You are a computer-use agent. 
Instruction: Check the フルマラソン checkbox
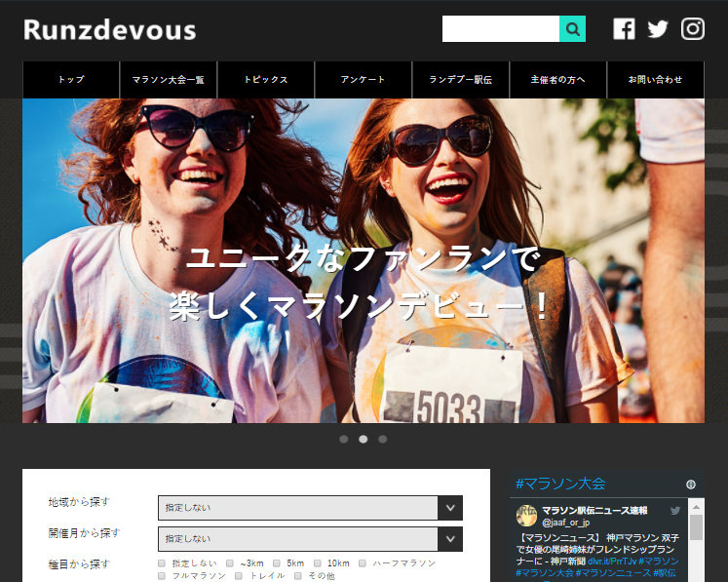[162, 576]
